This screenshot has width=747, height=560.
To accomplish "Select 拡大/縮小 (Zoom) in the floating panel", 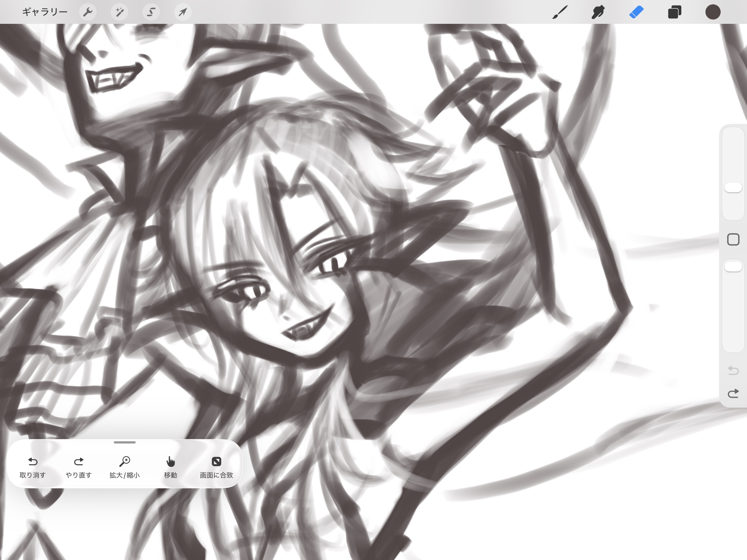I will 124,466.
